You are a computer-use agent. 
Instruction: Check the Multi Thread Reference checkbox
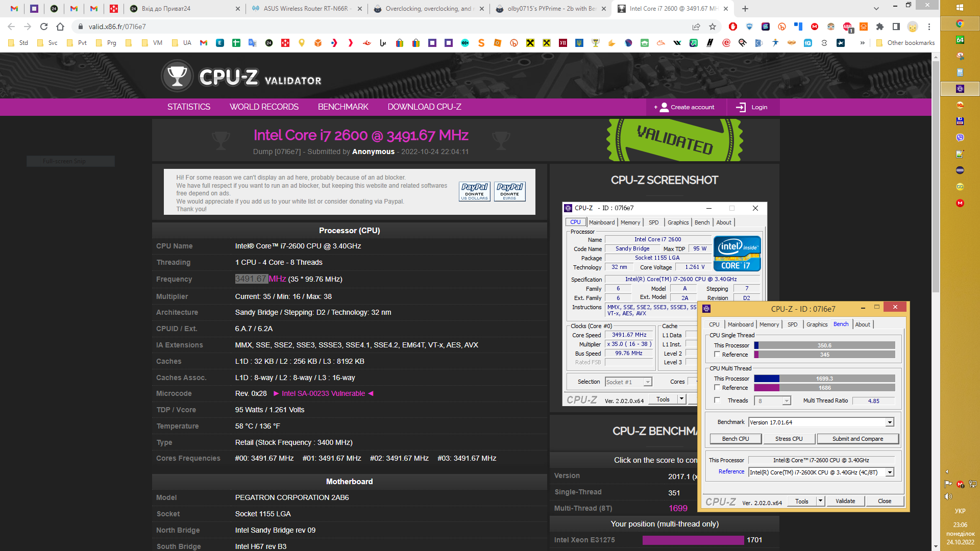coord(717,388)
